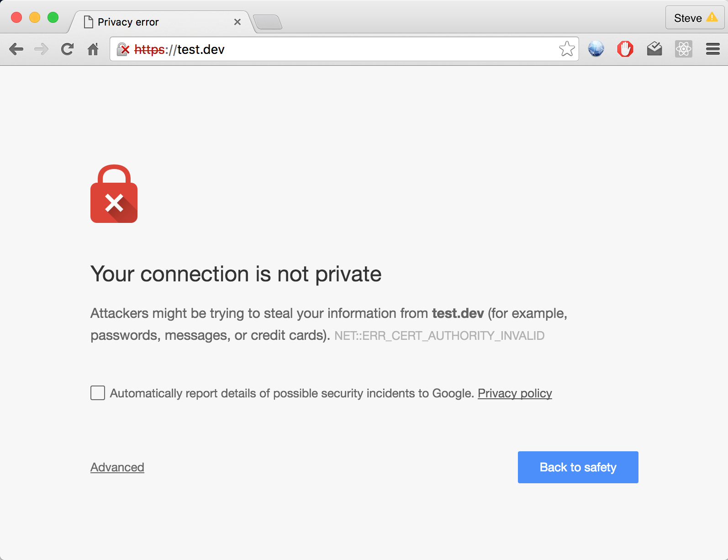Open the red stop-hand blocker extension

pos(625,49)
